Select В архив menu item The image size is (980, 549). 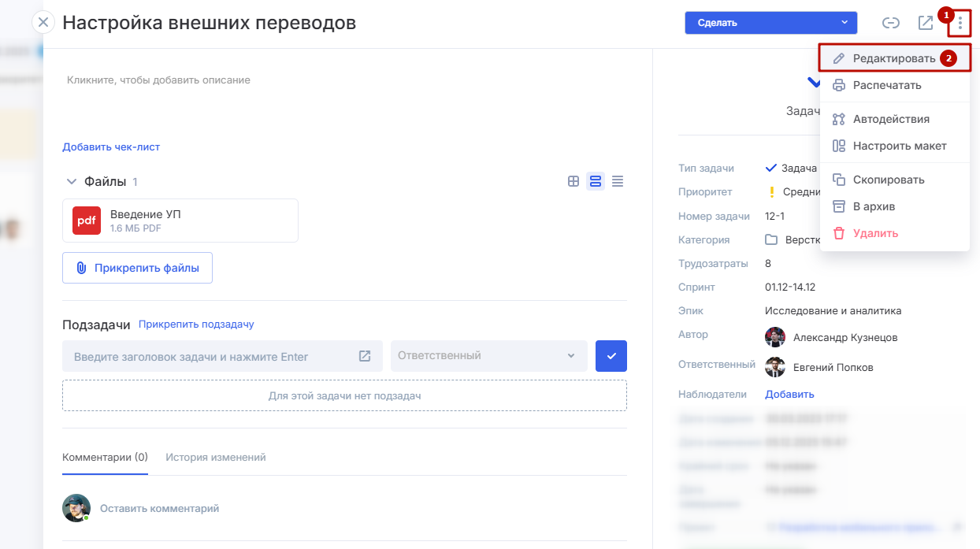click(873, 206)
